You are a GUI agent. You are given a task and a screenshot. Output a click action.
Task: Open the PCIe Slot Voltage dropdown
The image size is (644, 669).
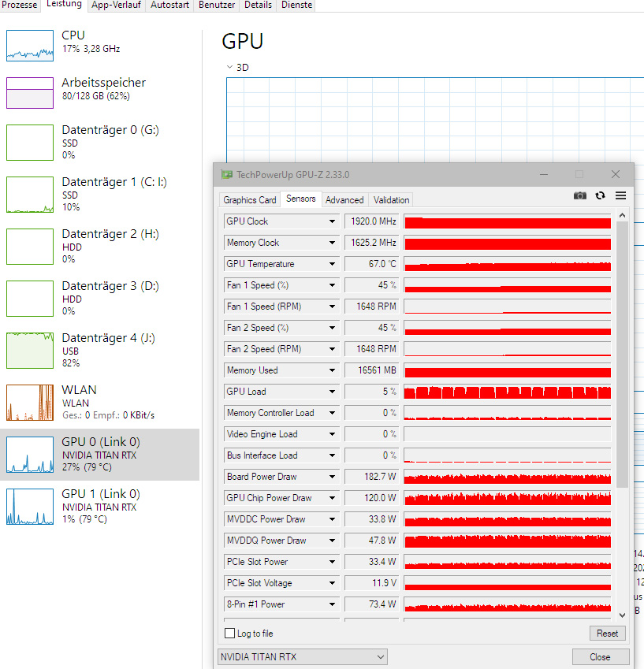pyautogui.click(x=332, y=583)
